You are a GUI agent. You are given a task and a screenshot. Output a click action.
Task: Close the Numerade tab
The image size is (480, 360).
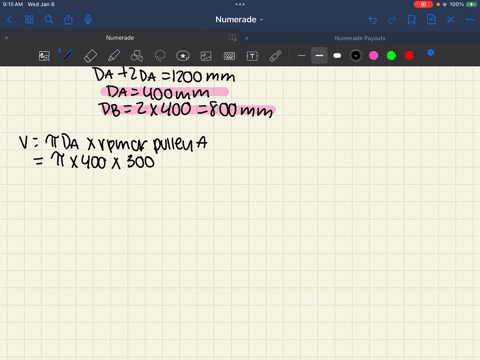click(x=6, y=38)
